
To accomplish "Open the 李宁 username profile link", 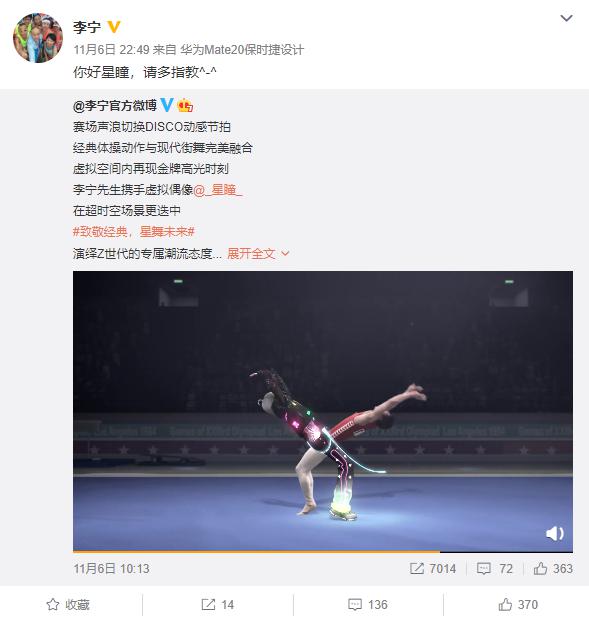I will (87, 27).
